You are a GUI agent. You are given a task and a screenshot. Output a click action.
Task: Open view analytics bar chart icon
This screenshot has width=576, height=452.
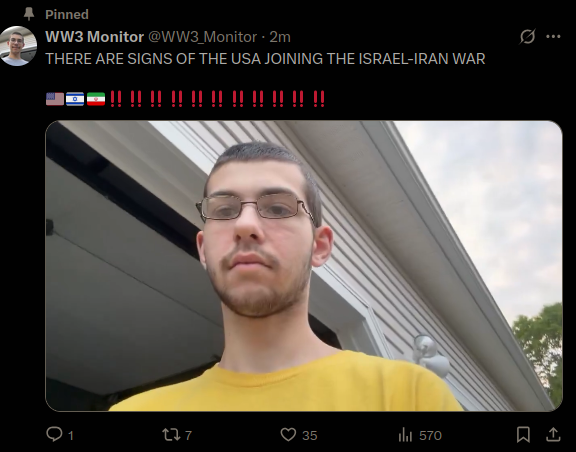coord(405,435)
